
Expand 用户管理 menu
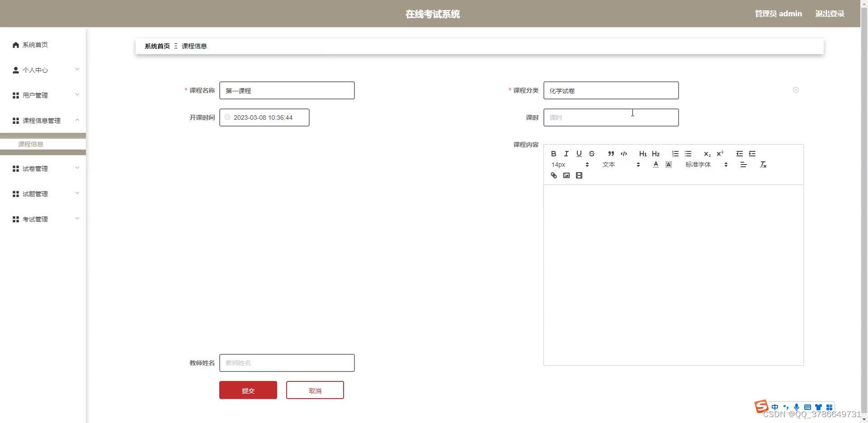pos(43,95)
